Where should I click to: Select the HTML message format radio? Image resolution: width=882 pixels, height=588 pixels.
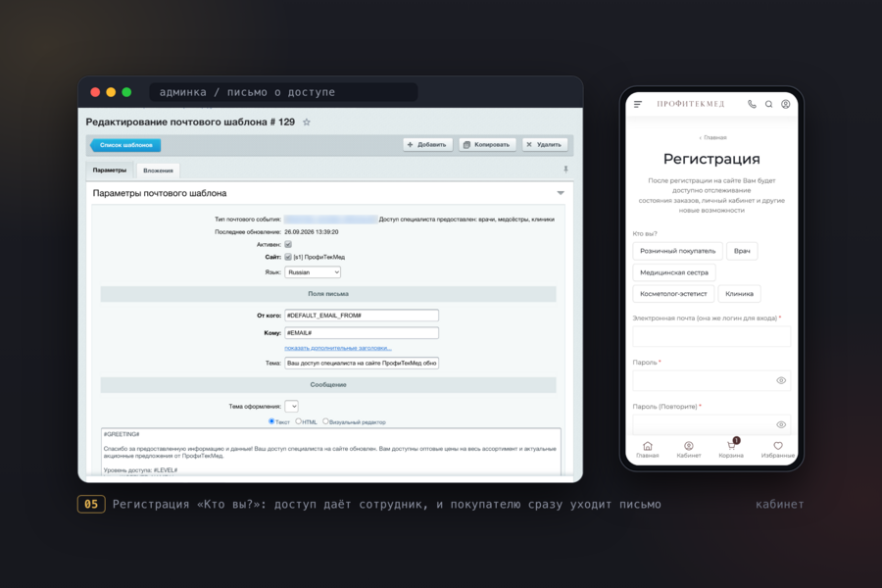pos(298,420)
